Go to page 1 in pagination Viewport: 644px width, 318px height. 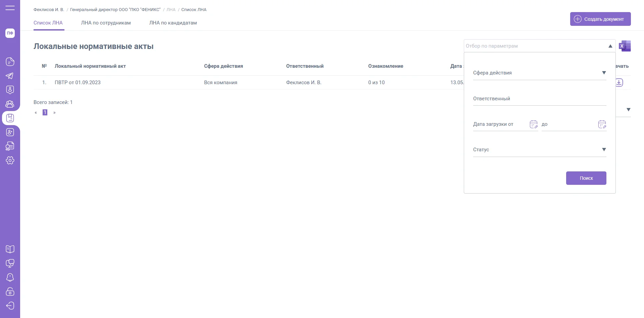pyautogui.click(x=45, y=112)
